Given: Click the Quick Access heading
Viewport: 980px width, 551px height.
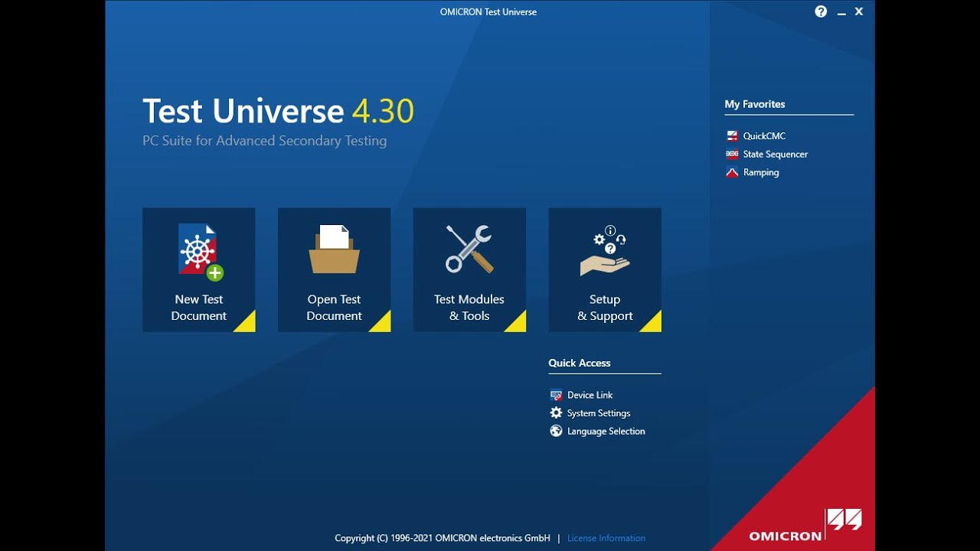Looking at the screenshot, I should 580,363.
